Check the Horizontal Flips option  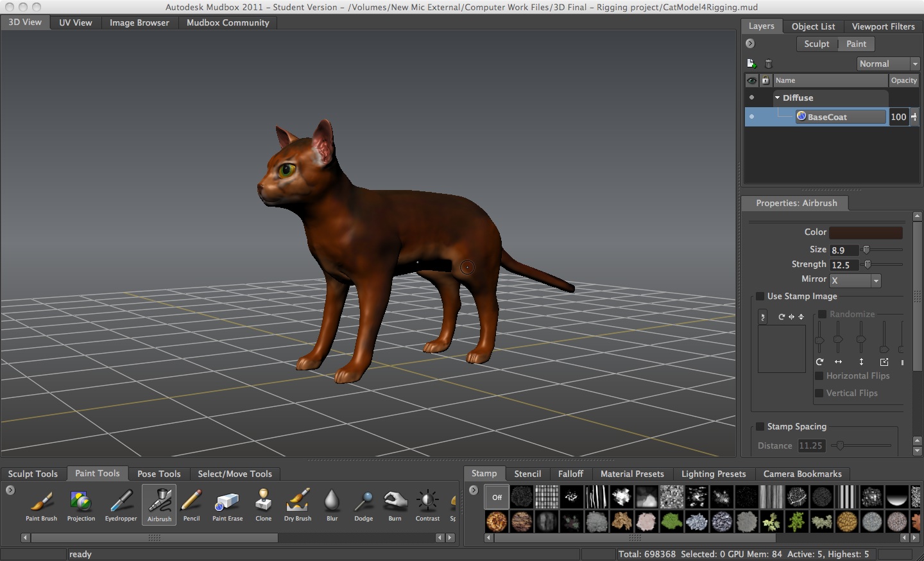pyautogui.click(x=819, y=376)
